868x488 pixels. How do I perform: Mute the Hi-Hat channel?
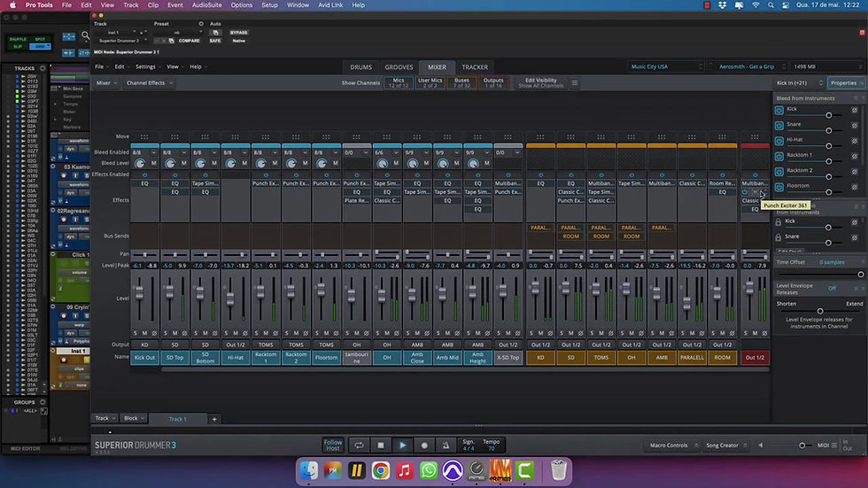tap(236, 333)
